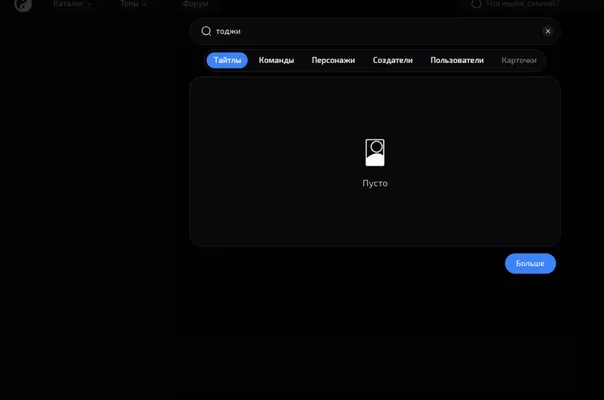This screenshot has height=400, width=604.
Task: Click the header search magnifier icon
Action: pos(476,4)
